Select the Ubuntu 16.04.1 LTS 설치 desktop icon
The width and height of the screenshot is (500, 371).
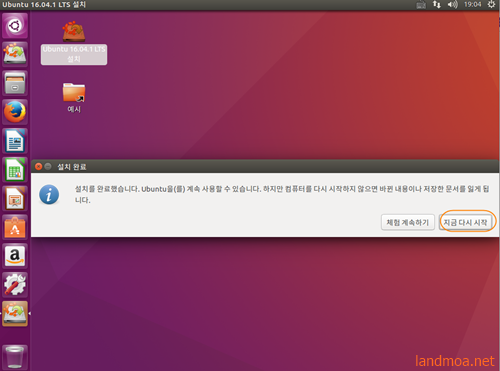coord(74,43)
